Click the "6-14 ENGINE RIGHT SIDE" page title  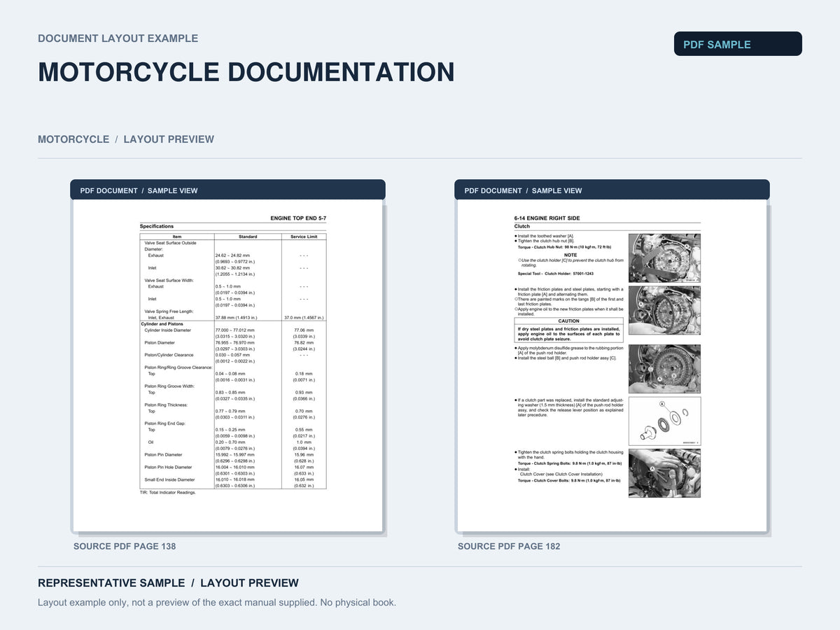pyautogui.click(x=547, y=218)
